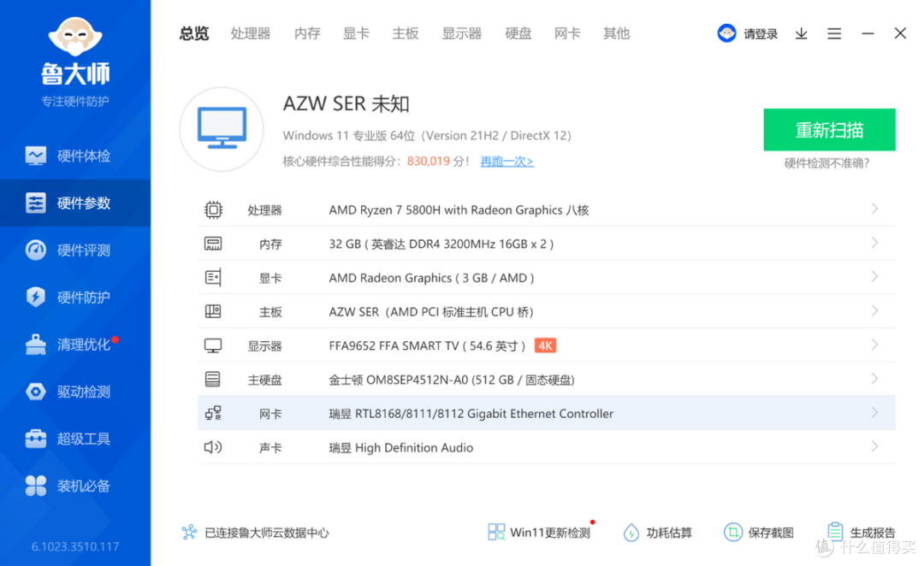924x566 pixels.
Task: Click the 内存 memory module icon
Action: (x=213, y=244)
